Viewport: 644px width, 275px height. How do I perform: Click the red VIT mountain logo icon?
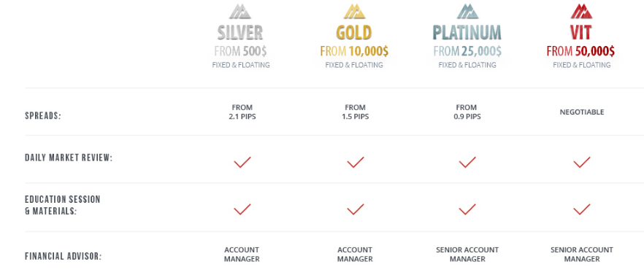(581, 11)
